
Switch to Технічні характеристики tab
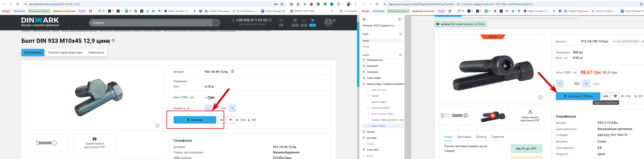[x=65, y=52]
